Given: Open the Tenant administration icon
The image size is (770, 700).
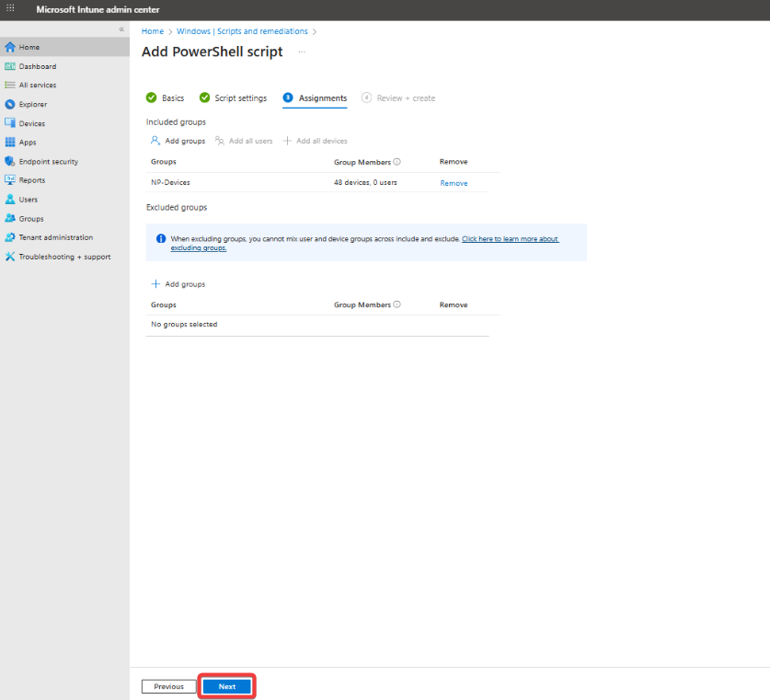Looking at the screenshot, I should tap(10, 237).
